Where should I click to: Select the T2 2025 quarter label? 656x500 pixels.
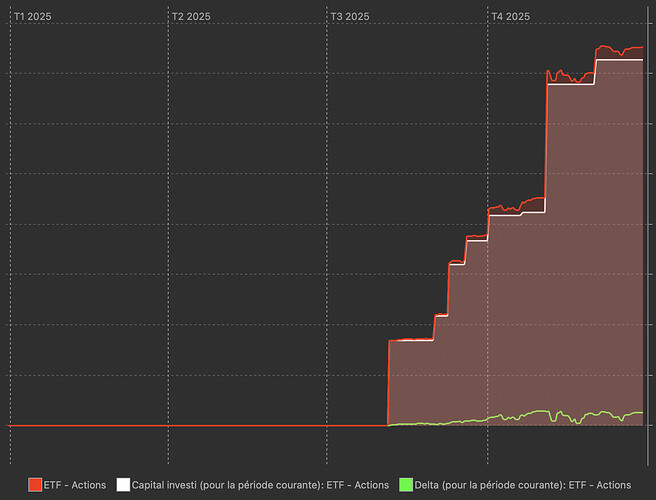191,17
